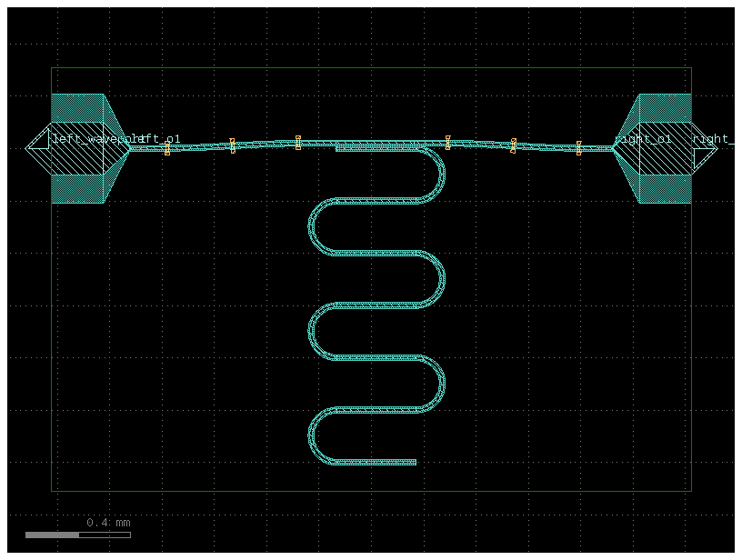Select the second orange marker from the left
The height and width of the screenshot is (560, 742).
(x=232, y=145)
